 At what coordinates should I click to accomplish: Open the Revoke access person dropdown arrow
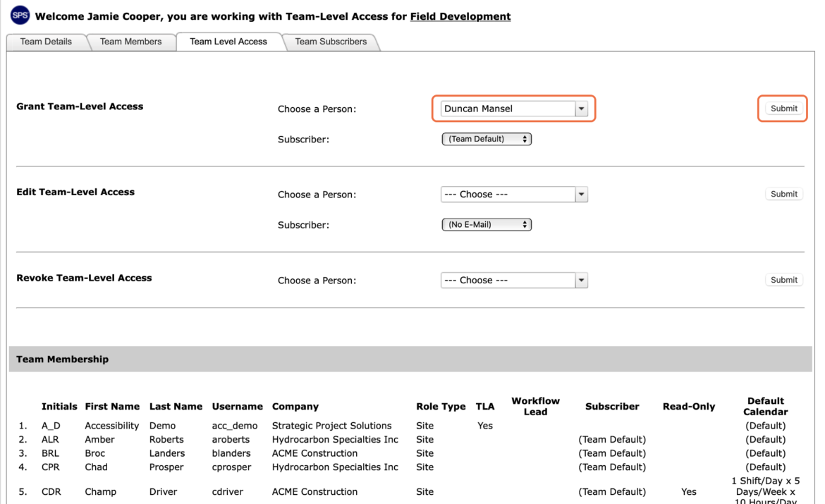(x=582, y=281)
